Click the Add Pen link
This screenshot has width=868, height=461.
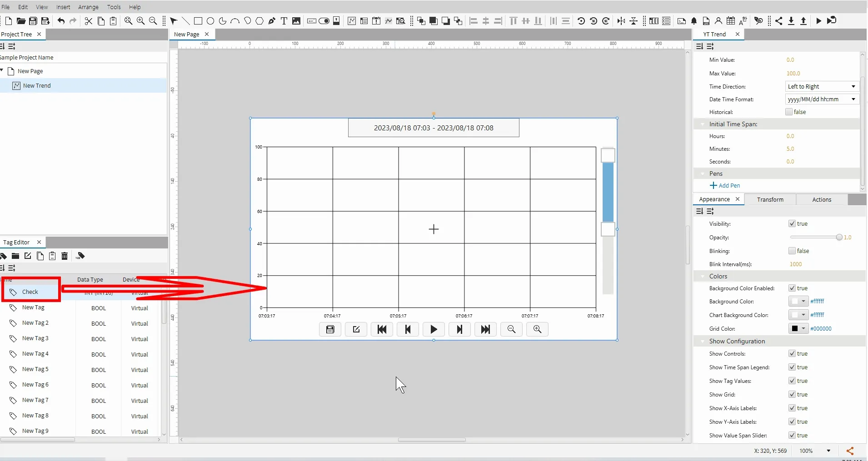coord(725,186)
